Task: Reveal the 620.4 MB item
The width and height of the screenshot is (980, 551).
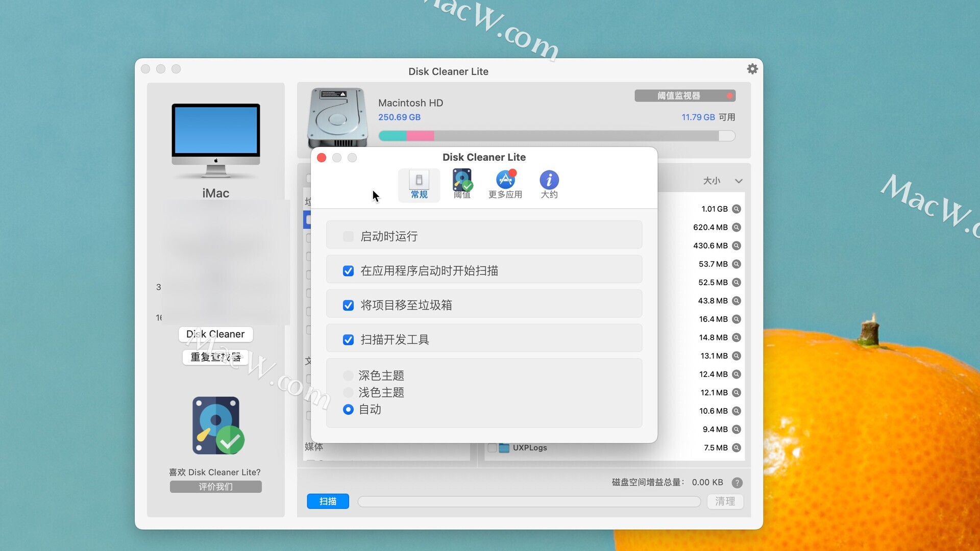Action: (737, 228)
